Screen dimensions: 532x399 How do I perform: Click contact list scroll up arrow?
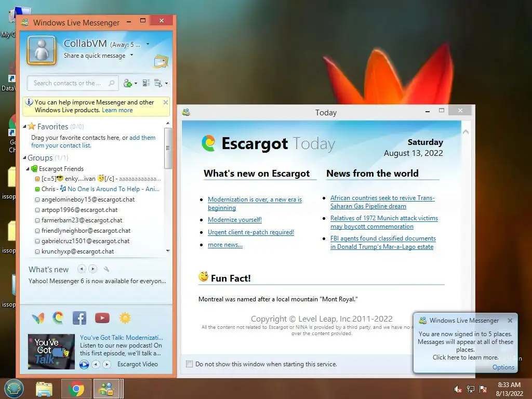coord(168,123)
